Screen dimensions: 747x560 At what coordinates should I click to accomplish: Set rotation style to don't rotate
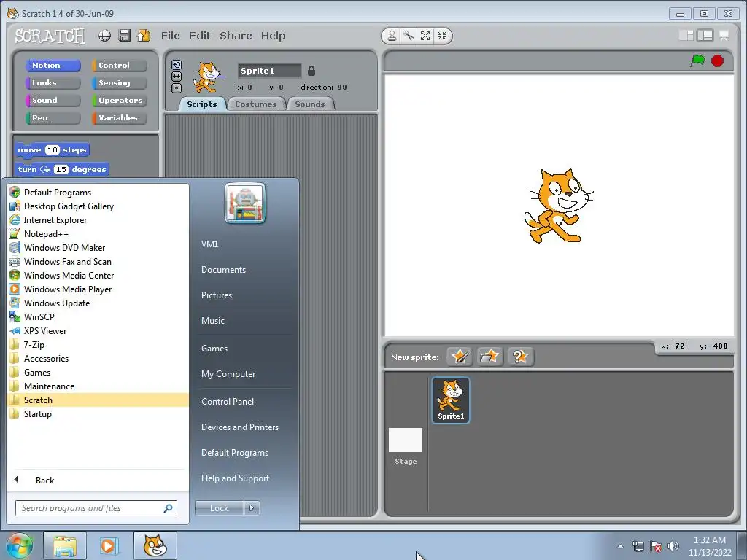point(177,88)
